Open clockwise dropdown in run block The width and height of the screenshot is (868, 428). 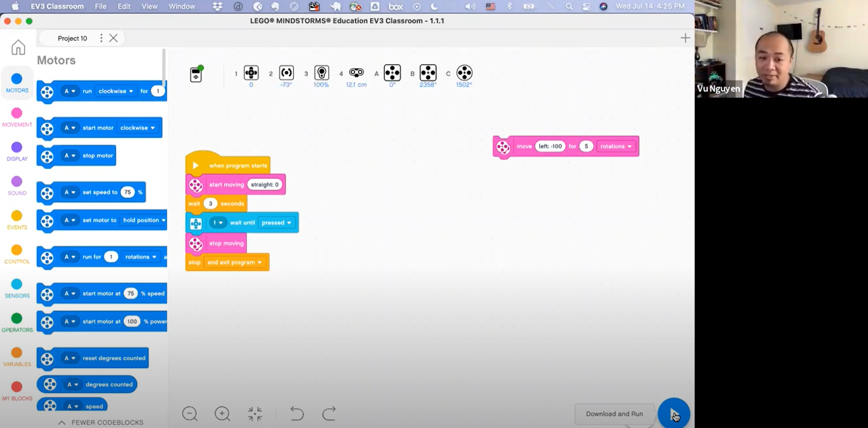116,91
